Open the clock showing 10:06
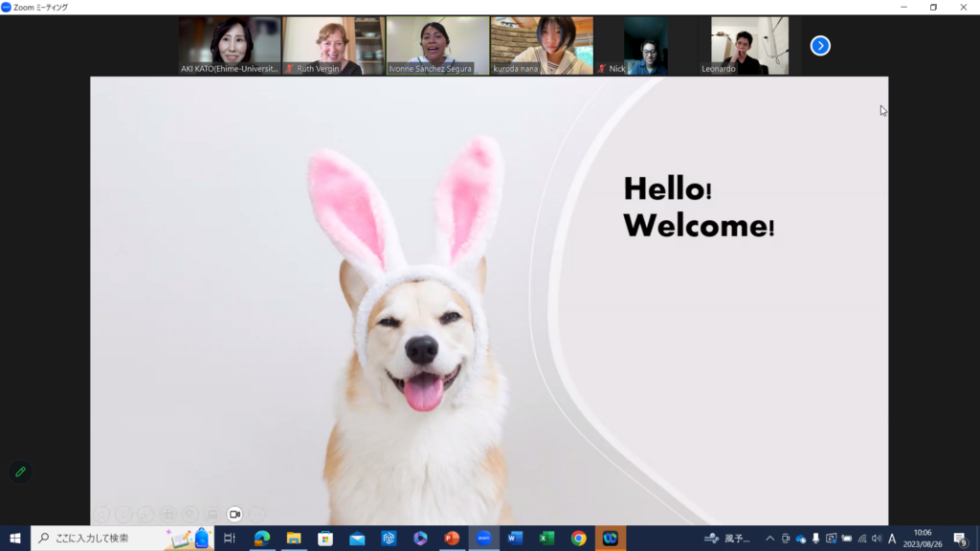This screenshot has height=551, width=980. point(923,538)
